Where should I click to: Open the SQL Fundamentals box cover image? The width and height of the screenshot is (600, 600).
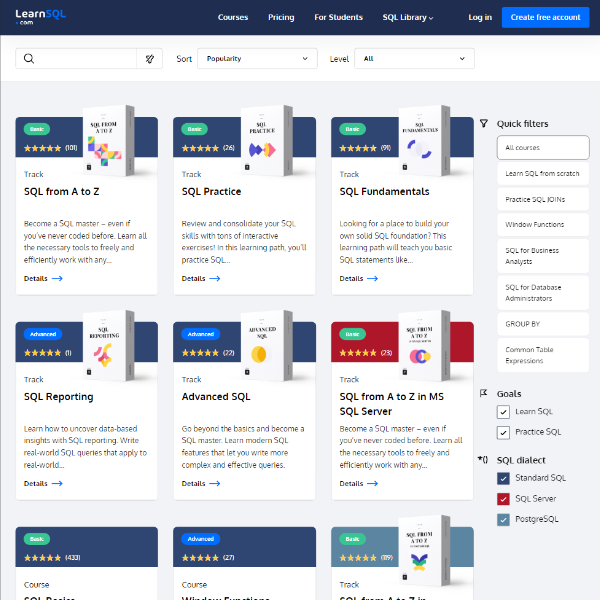tap(424, 140)
